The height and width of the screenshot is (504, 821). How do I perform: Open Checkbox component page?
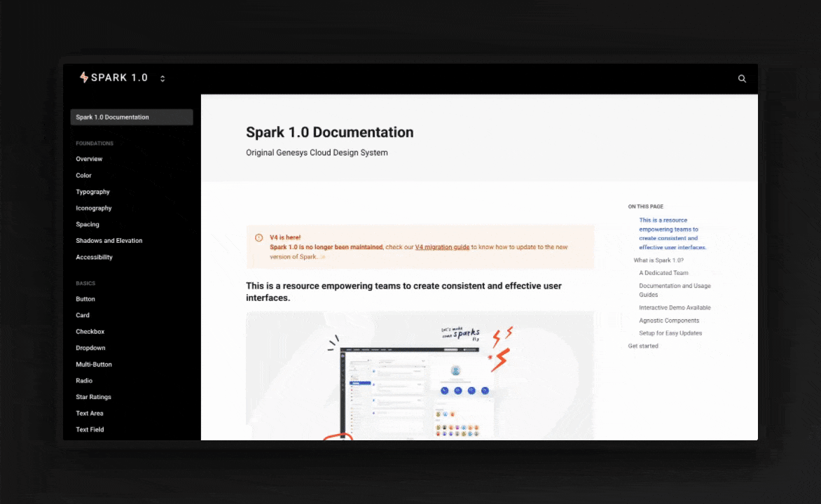90,331
